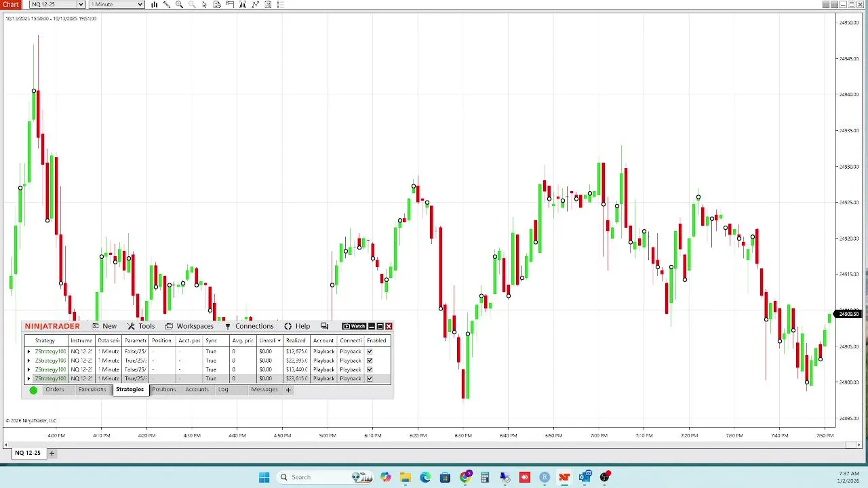Screen dimensions: 868x488
Task: Open Windows Start menu
Action: [264, 477]
